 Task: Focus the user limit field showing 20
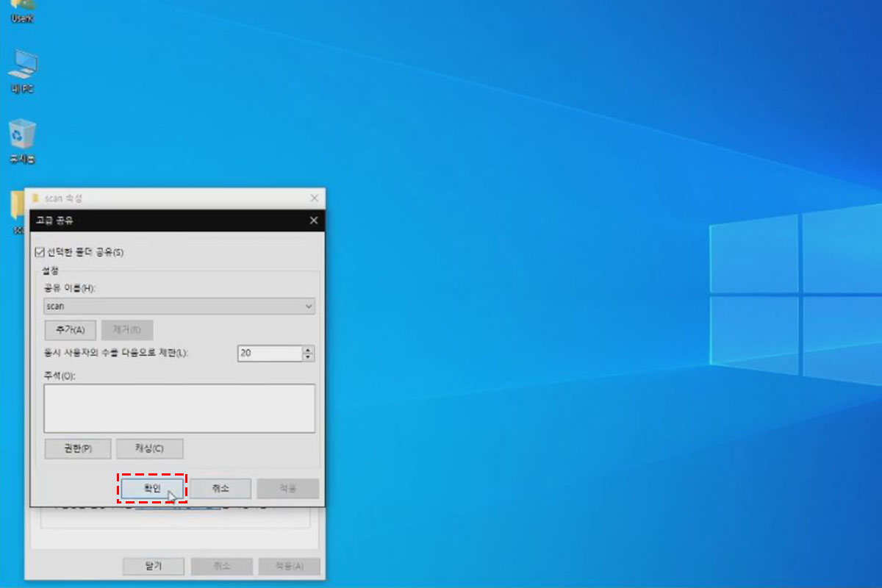click(270, 354)
